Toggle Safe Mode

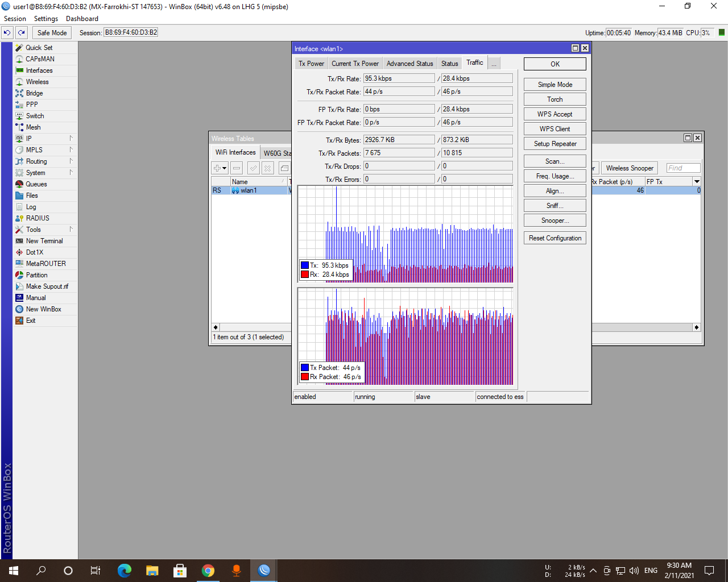[51, 32]
